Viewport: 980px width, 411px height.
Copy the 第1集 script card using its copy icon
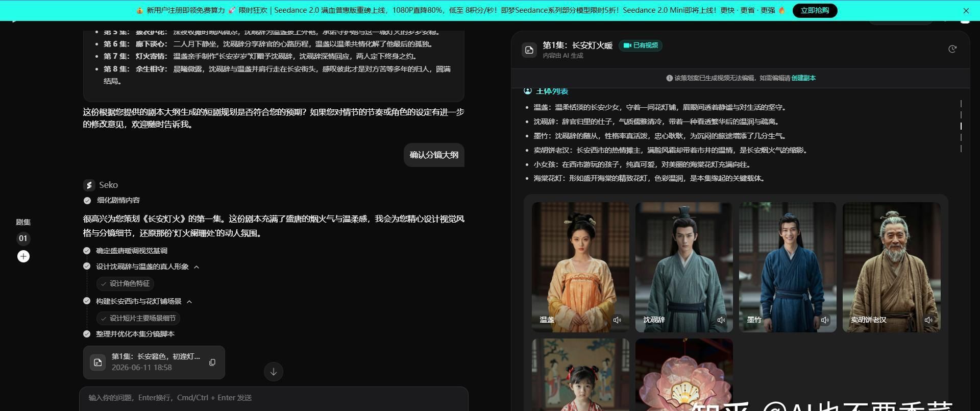[212, 362]
